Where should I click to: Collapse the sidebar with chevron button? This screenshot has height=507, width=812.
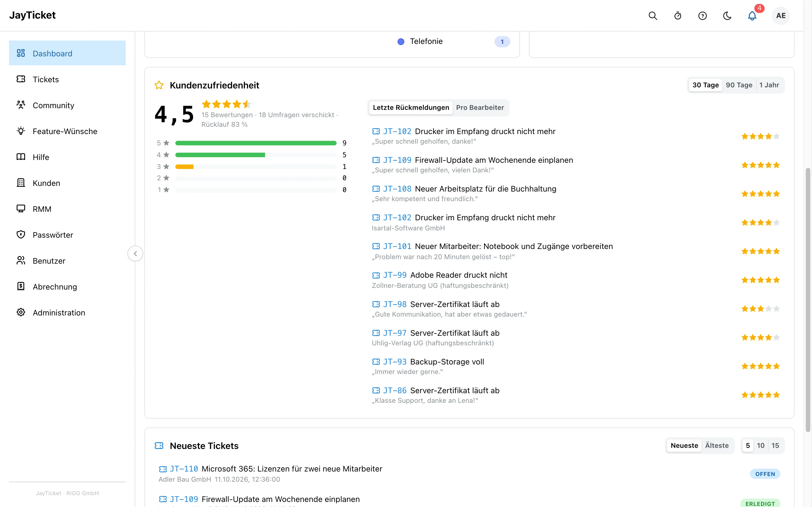(135, 253)
